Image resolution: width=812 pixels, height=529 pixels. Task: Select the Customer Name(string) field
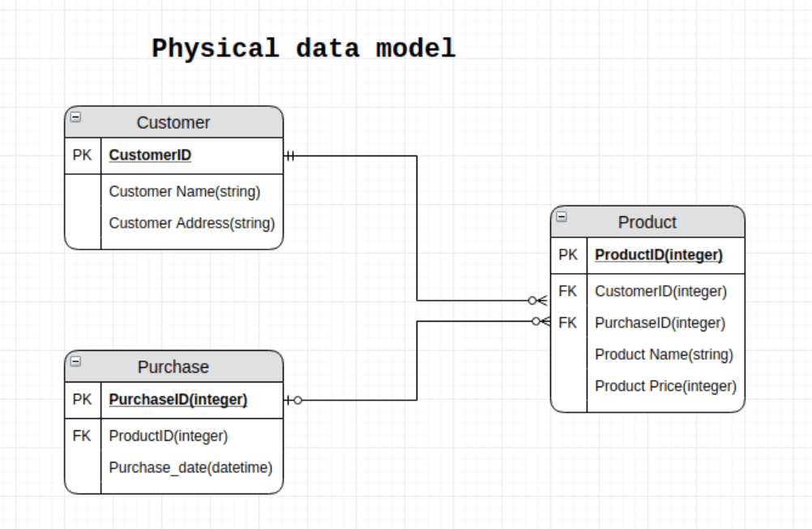[184, 192]
